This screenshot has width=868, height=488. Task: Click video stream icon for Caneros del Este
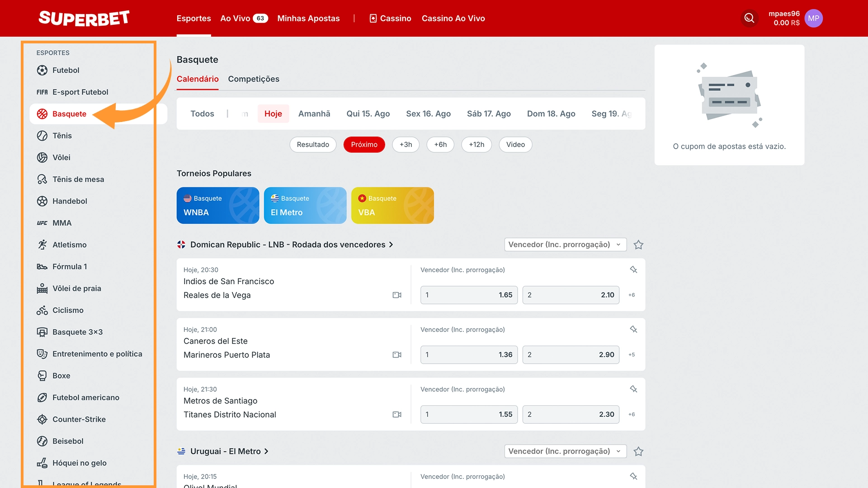[x=397, y=355]
